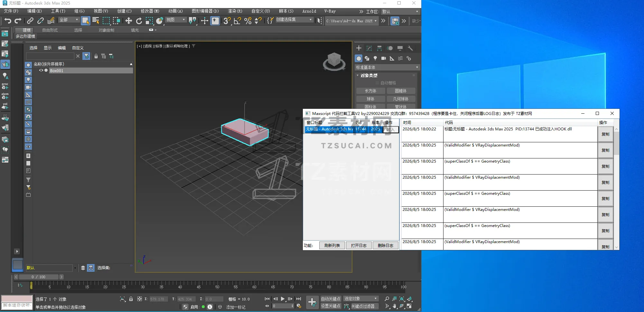
Task: Toggle the Display Cameras filter in Scene Explorer
Action: 28,87
